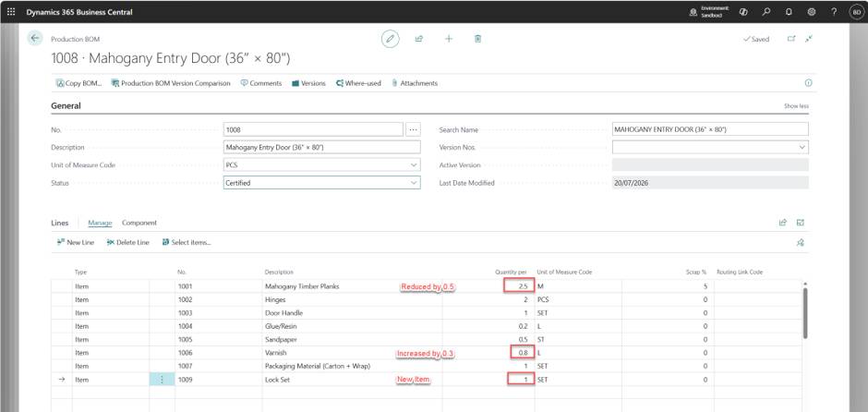Click Select items... action
Viewport: 868px width, 412px height.
point(186,243)
